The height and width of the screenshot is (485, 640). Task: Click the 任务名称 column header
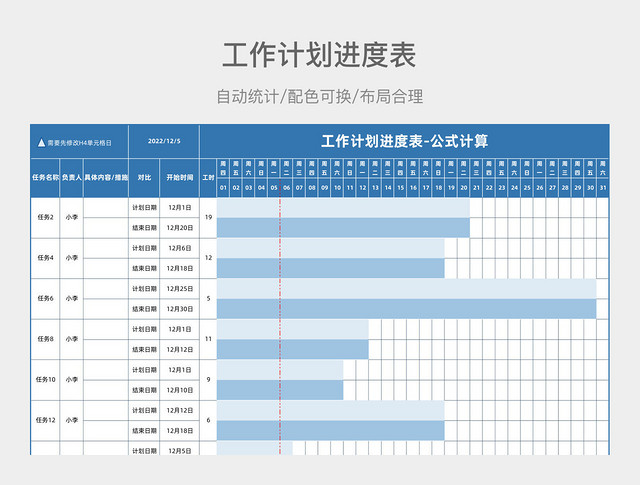(45, 178)
